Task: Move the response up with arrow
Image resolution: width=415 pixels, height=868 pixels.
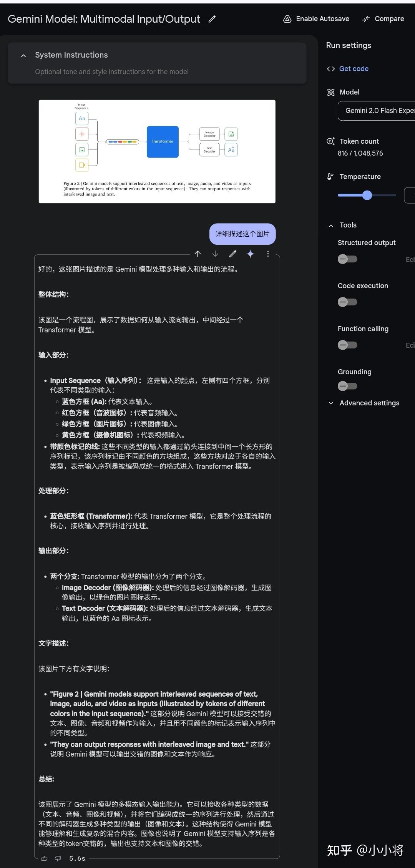Action: coord(198,254)
